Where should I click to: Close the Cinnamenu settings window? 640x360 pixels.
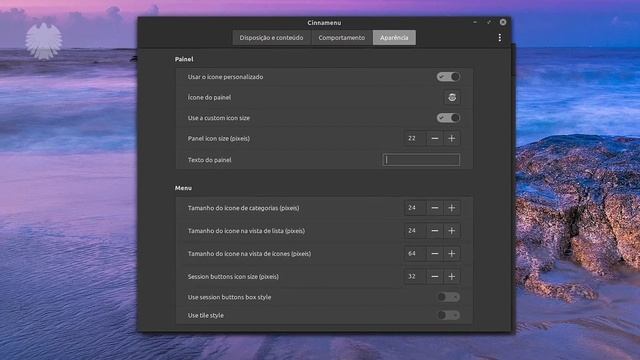click(503, 22)
